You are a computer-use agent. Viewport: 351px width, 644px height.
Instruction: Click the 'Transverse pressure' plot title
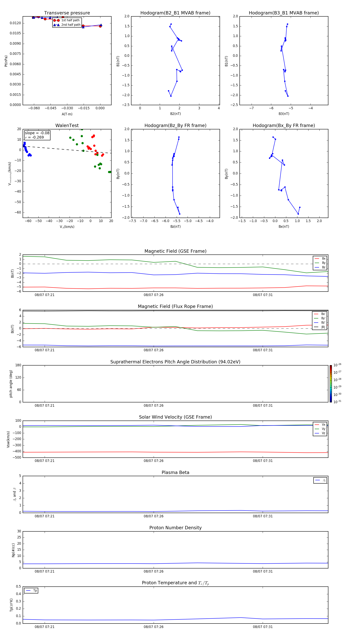[x=67, y=13]
